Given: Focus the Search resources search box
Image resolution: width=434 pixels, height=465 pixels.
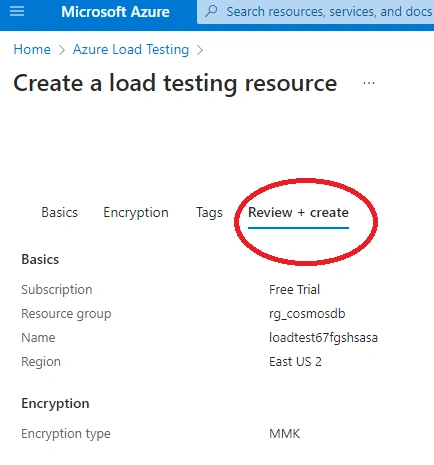Looking at the screenshot, I should 316,12.
